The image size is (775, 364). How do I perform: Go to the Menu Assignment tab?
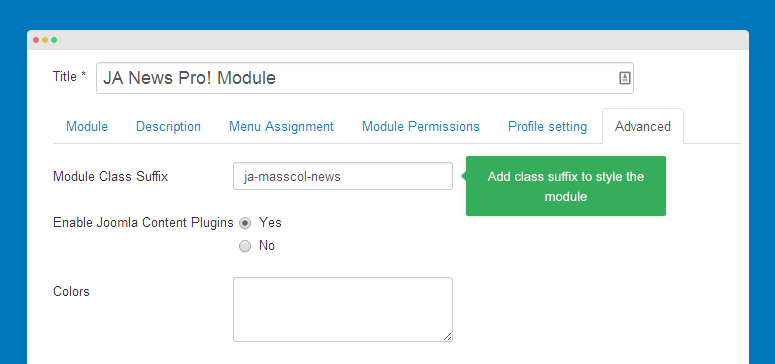click(281, 127)
